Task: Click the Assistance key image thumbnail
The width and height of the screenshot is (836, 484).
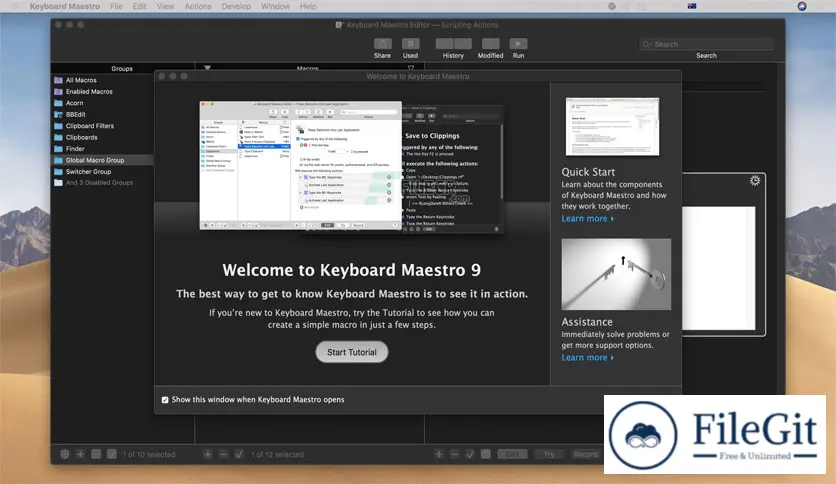Action: 616,274
